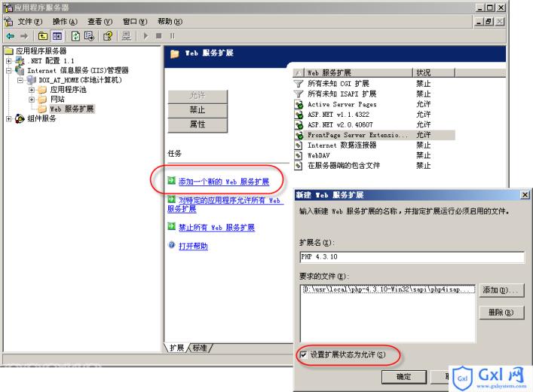Toggle the show/hide console tree icon
Image resolution: width=533 pixels, height=392 pixels.
click(57, 35)
